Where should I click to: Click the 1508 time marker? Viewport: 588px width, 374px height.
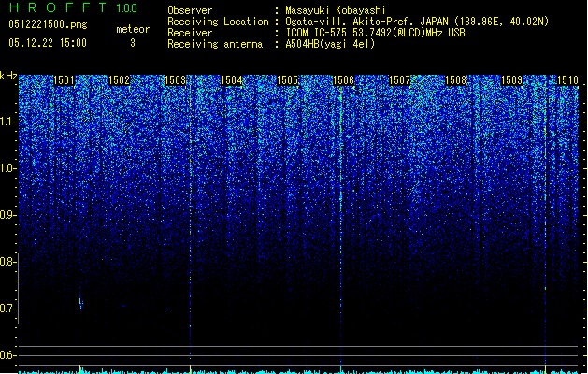click(455, 80)
